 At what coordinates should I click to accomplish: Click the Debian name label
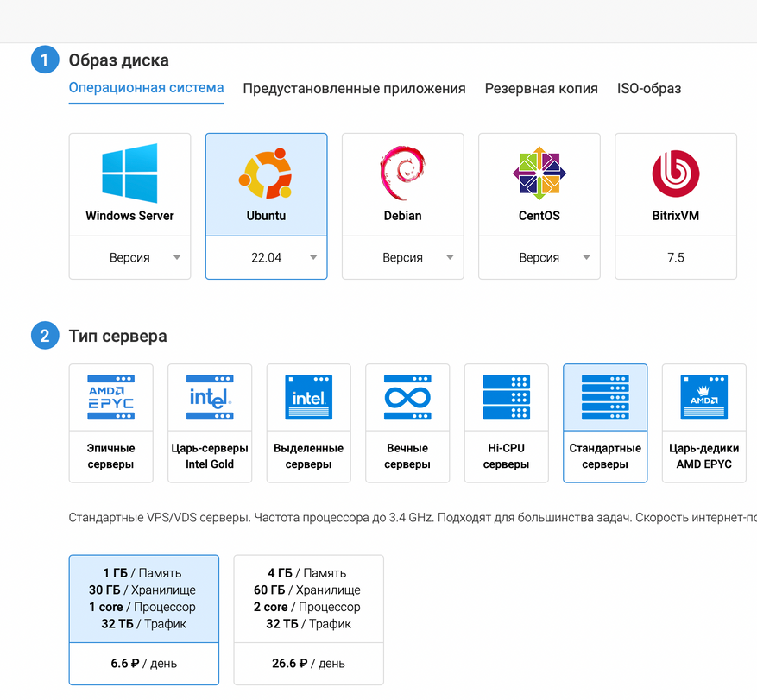point(402,215)
